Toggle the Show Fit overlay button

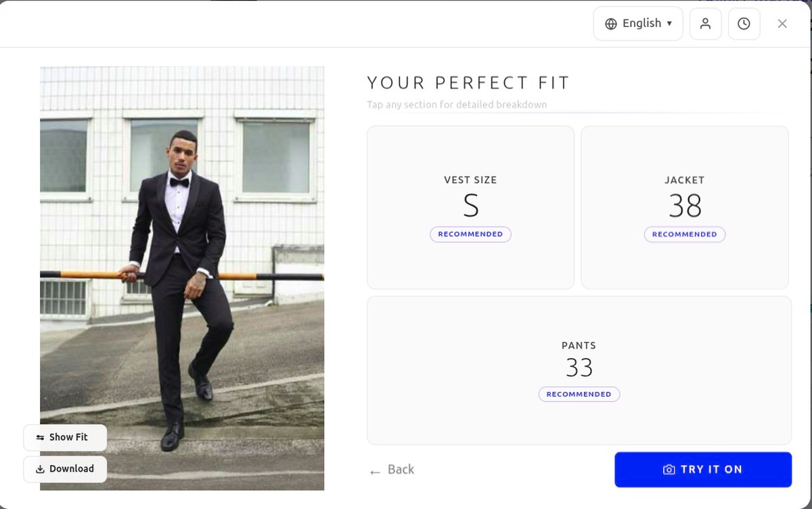coord(65,438)
